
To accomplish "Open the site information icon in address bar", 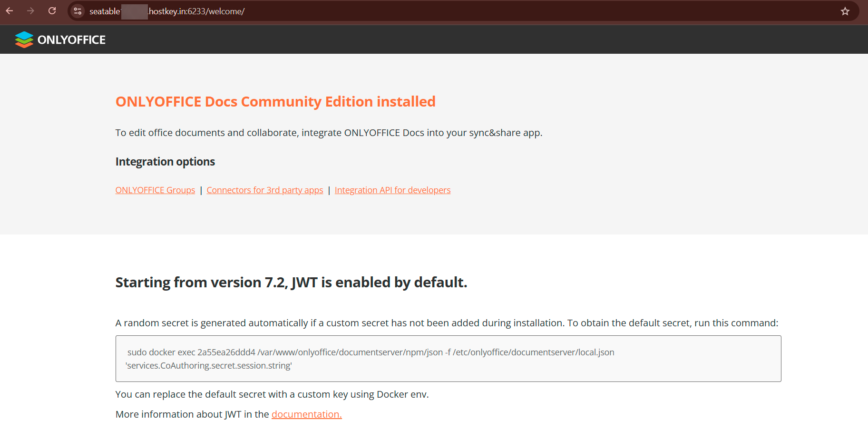I will click(78, 11).
